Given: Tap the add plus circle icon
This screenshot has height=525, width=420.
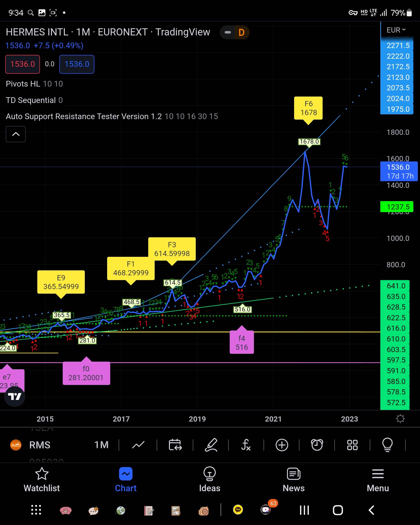Looking at the screenshot, I should pos(282,445).
